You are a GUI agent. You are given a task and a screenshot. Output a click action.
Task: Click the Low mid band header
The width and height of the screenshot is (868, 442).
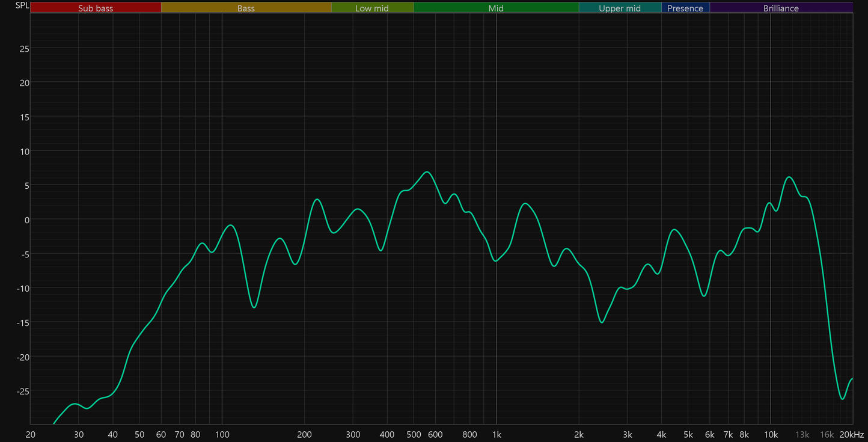click(x=372, y=8)
